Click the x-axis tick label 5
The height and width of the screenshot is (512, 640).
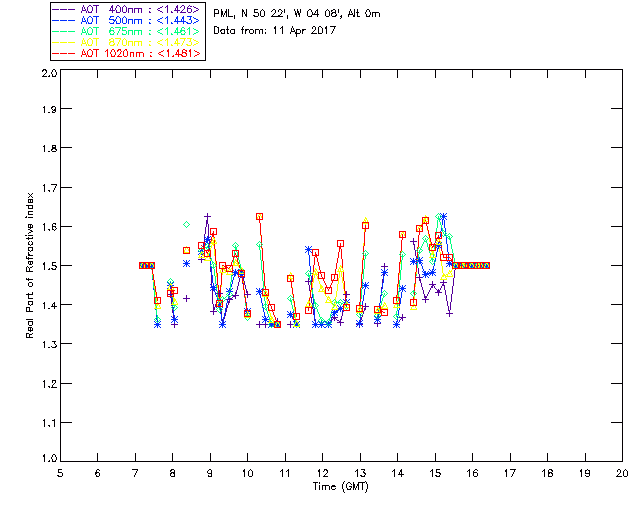(60, 473)
